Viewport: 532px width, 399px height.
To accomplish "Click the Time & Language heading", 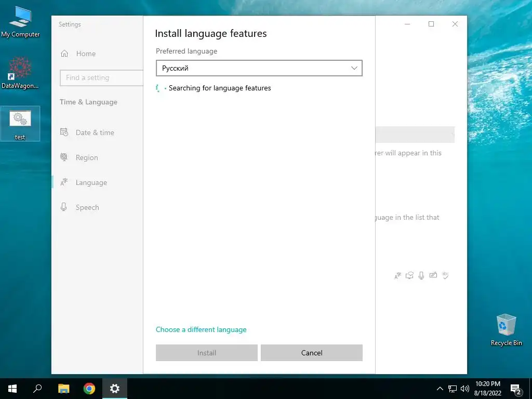I will [88, 102].
